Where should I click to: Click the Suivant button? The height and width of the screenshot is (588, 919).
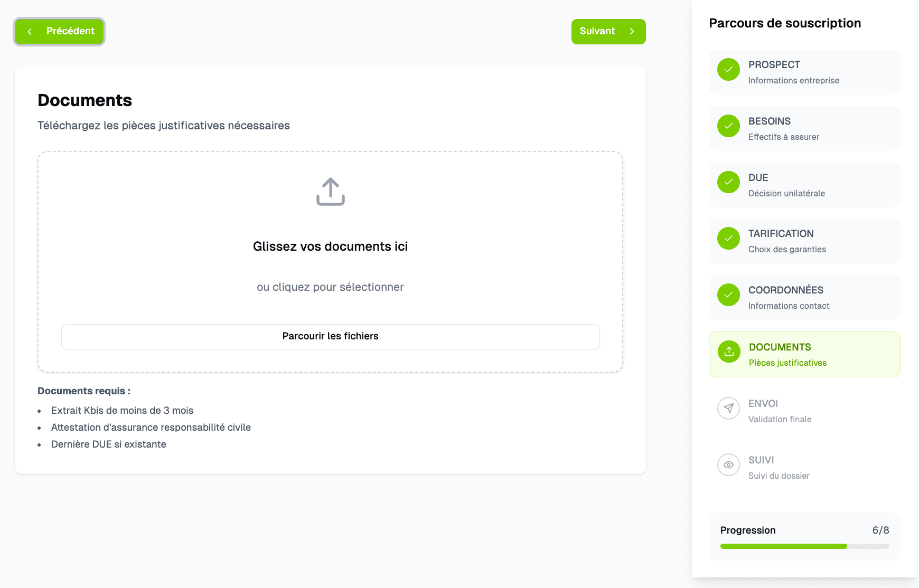point(608,31)
